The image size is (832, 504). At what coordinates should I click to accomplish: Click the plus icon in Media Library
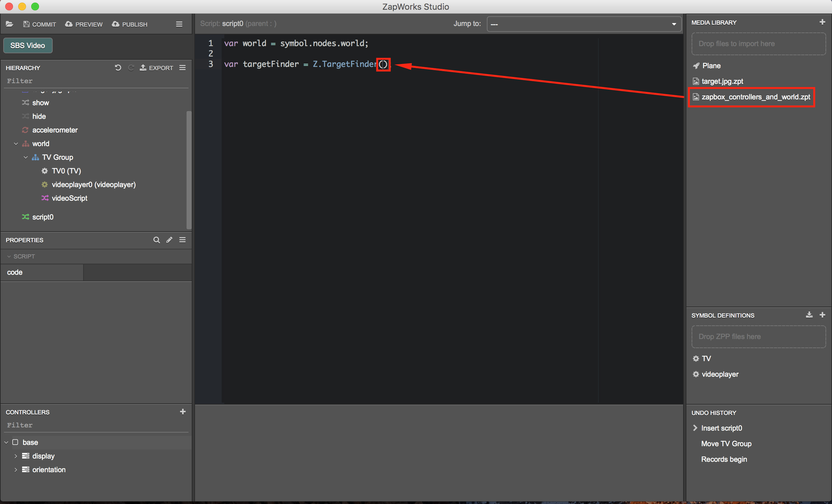click(x=822, y=22)
